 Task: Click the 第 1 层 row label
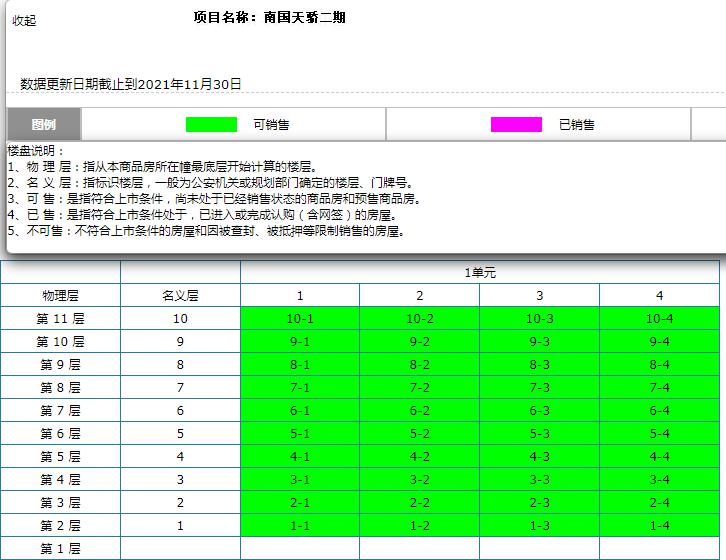[x=60, y=548]
